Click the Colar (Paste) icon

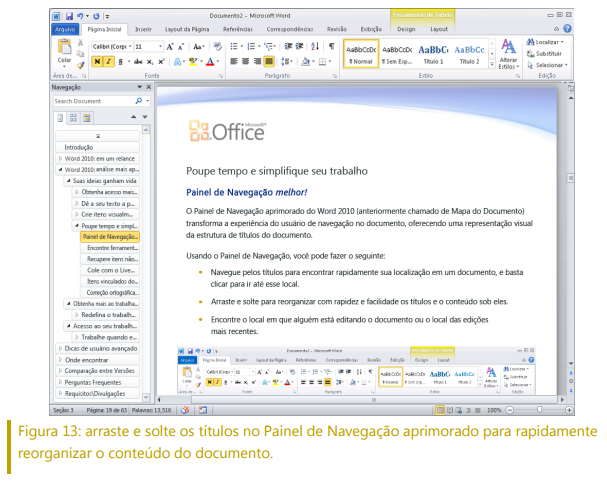click(65, 51)
